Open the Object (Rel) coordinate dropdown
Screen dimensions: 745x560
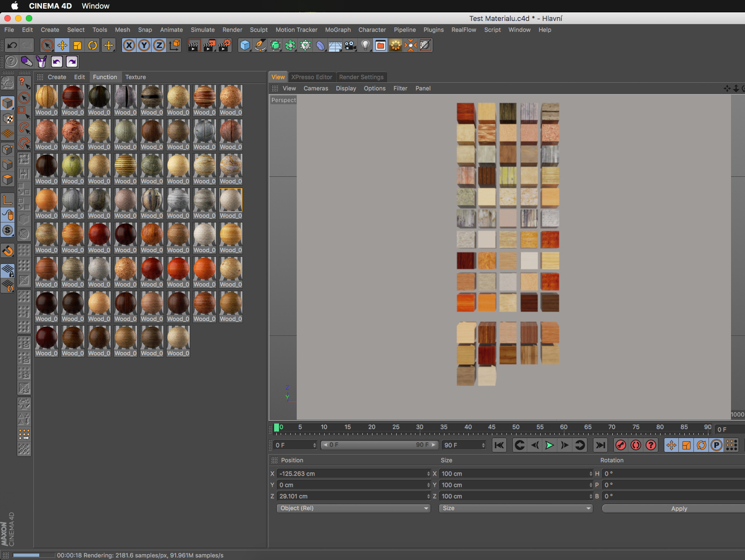354,508
